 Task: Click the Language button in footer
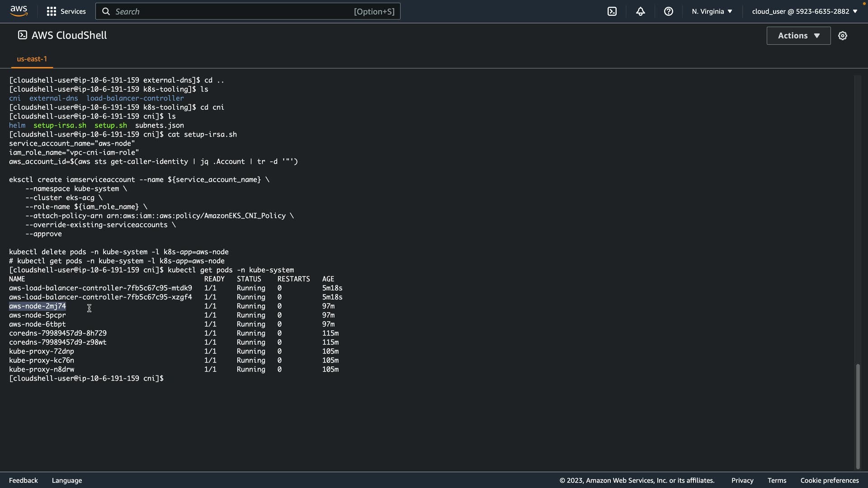click(67, 480)
